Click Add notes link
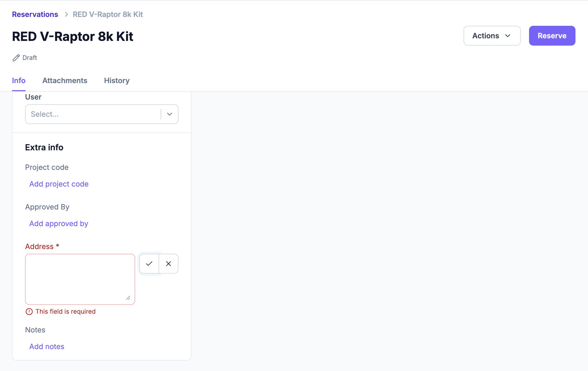This screenshot has width=588, height=371. 47,347
